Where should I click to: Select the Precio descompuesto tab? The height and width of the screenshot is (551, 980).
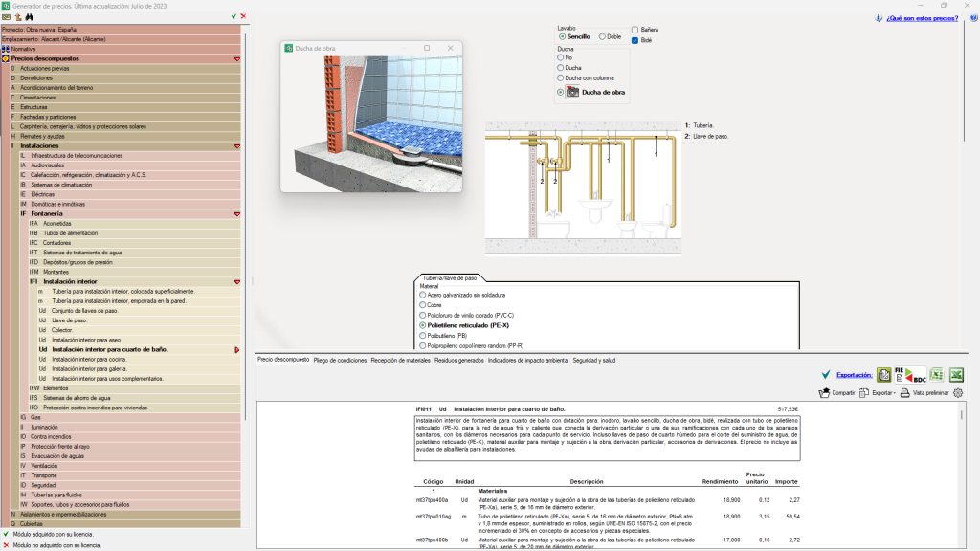click(283, 360)
